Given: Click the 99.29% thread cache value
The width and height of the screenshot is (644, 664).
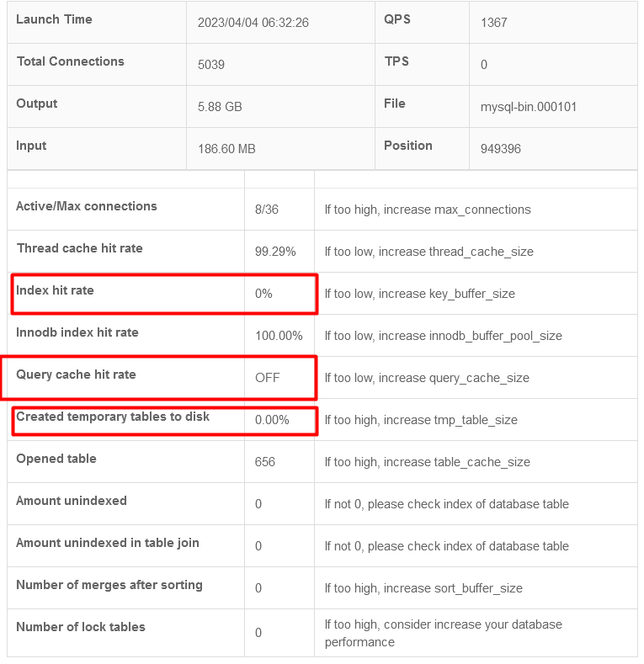Looking at the screenshot, I should tap(275, 252).
